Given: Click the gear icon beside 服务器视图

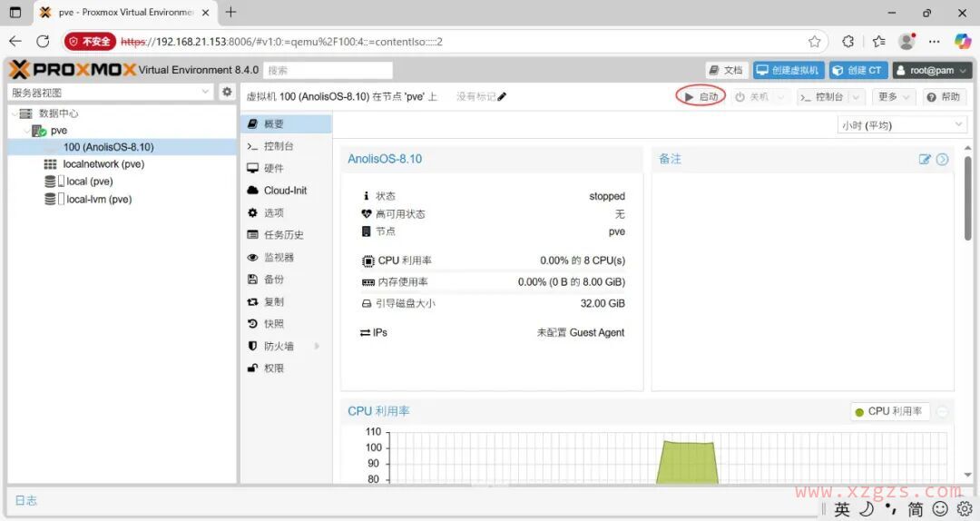Looking at the screenshot, I should point(228,92).
